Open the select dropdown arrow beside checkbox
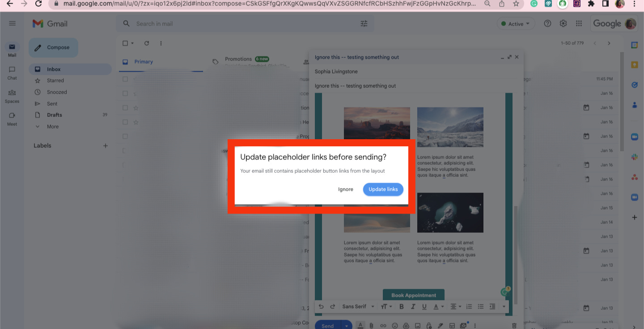 (132, 43)
